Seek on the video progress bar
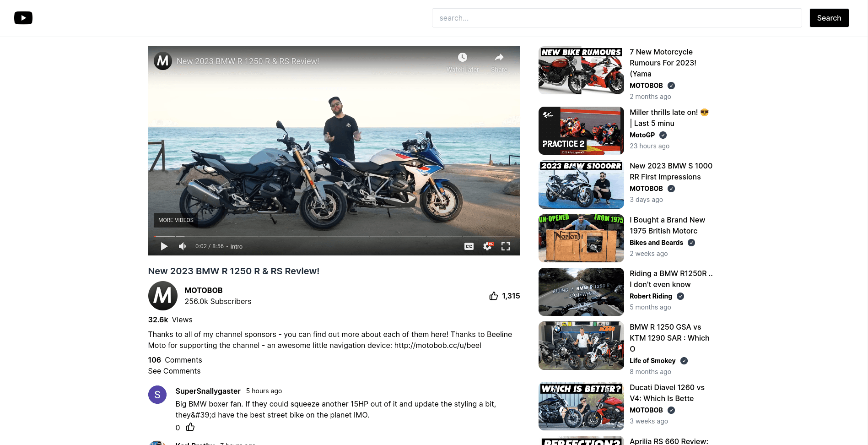Image resolution: width=868 pixels, height=445 pixels. click(334, 236)
